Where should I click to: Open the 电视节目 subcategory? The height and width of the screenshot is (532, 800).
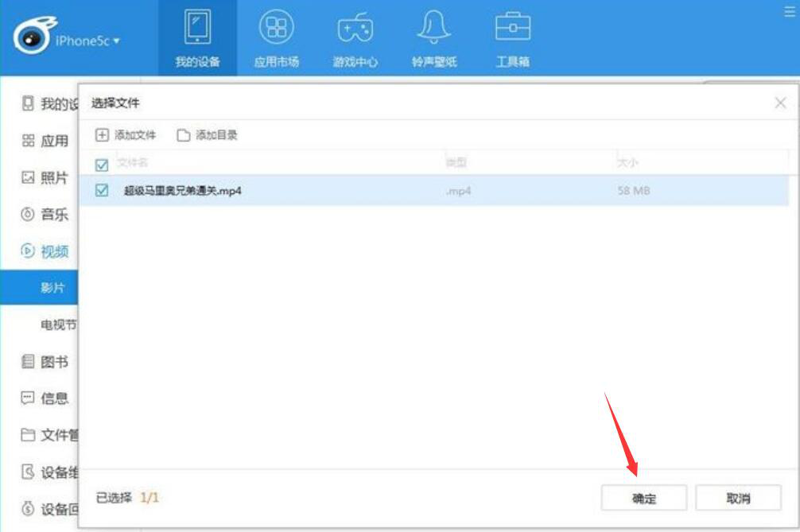pos(59,324)
